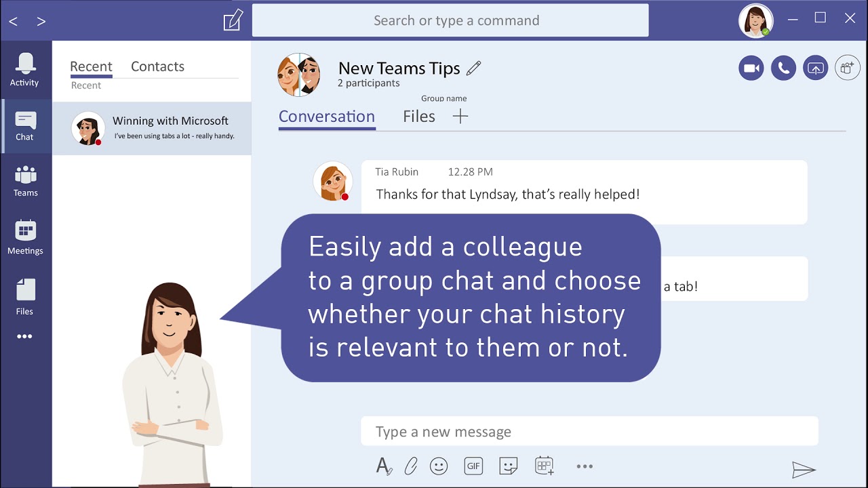This screenshot has height=488, width=868.
Task: Click Tia Rubin's avatar in the message
Action: pos(332,181)
